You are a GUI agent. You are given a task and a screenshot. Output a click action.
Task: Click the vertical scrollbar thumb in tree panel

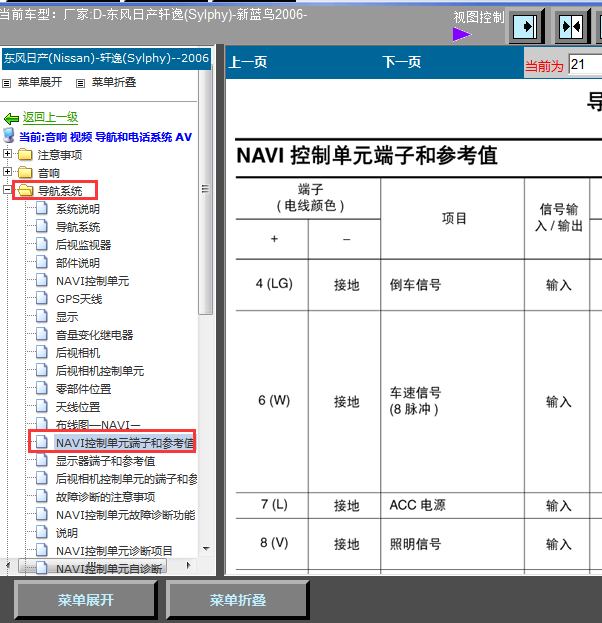click(x=205, y=189)
